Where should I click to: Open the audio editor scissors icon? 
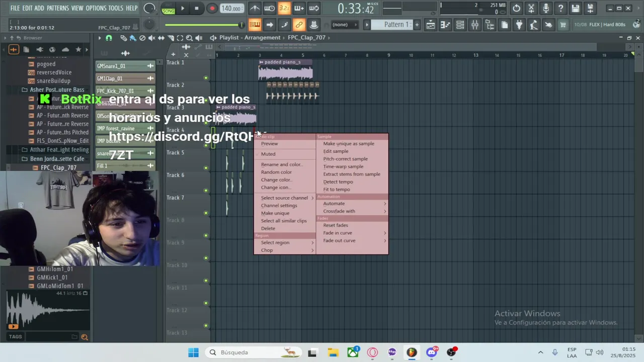tap(531, 9)
